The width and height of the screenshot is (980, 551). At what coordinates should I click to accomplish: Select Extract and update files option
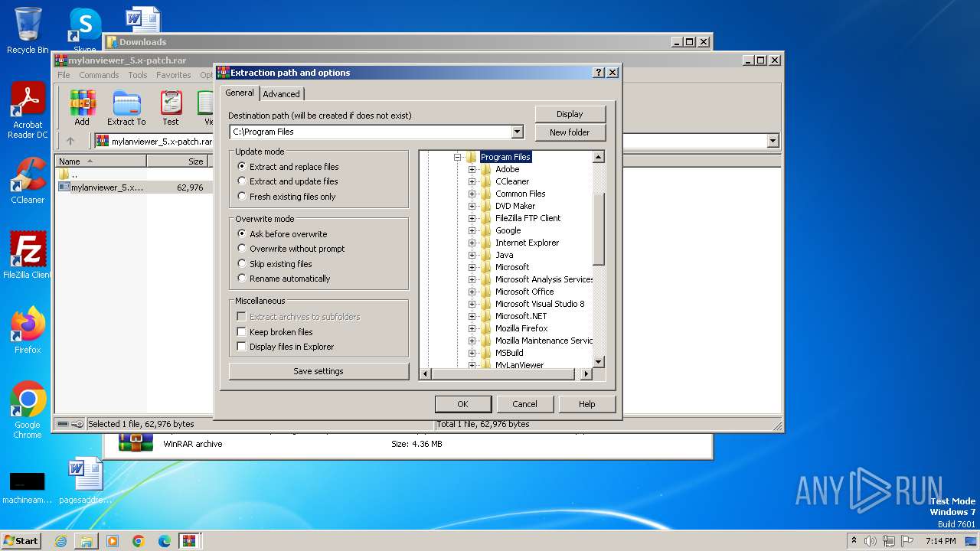(287, 181)
